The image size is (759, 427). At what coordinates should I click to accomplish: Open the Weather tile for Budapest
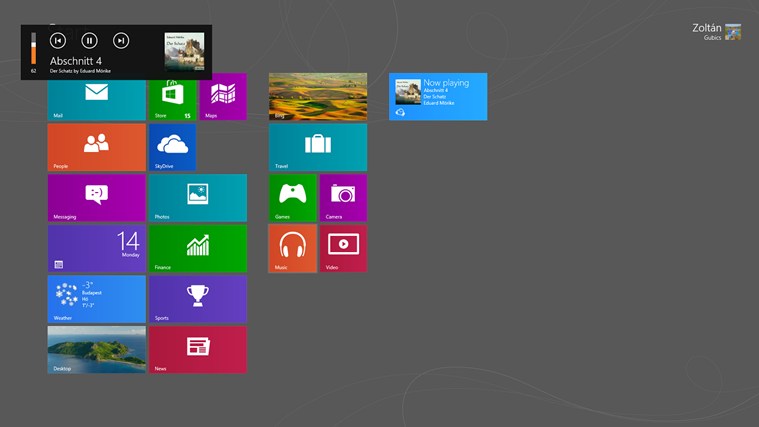[96, 299]
